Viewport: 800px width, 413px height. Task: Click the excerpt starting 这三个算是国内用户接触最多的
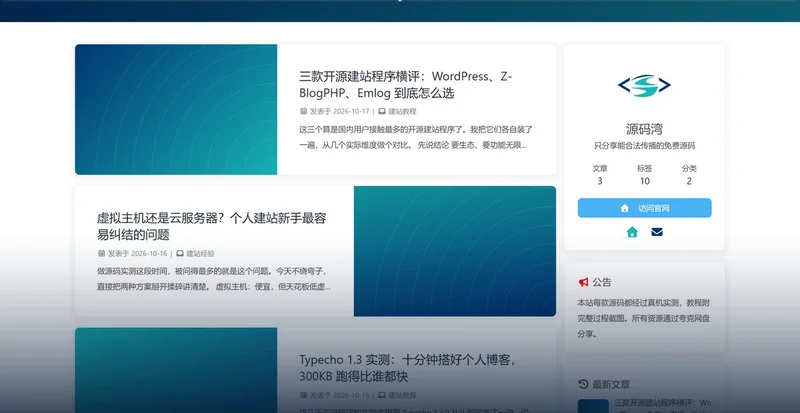click(416, 137)
